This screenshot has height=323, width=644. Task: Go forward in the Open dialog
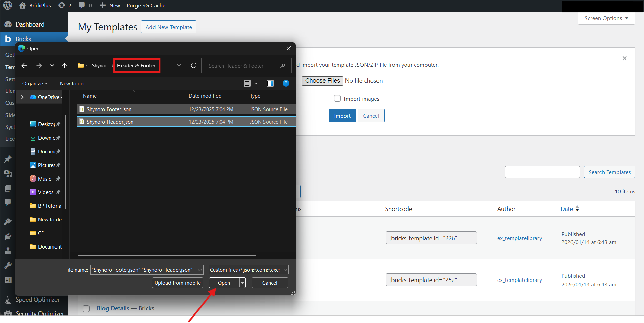[x=39, y=66]
